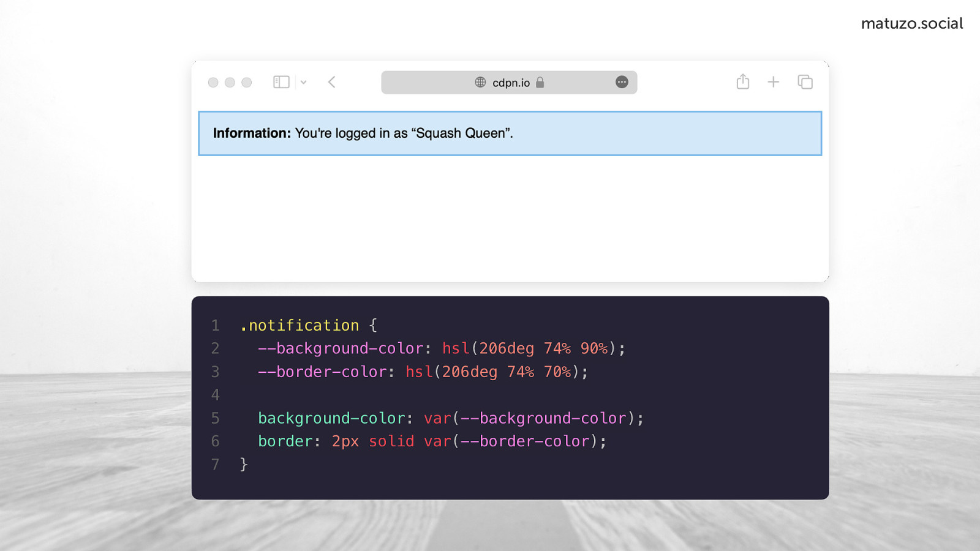Click the globe icon in address bar
The height and width of the screenshot is (551, 980).
coord(480,82)
